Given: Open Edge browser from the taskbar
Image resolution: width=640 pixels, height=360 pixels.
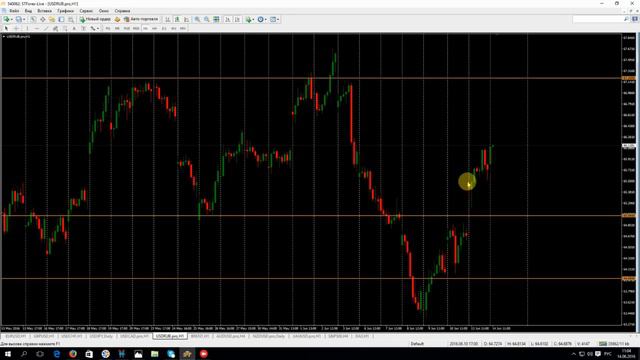Looking at the screenshot, I should [x=56, y=354].
